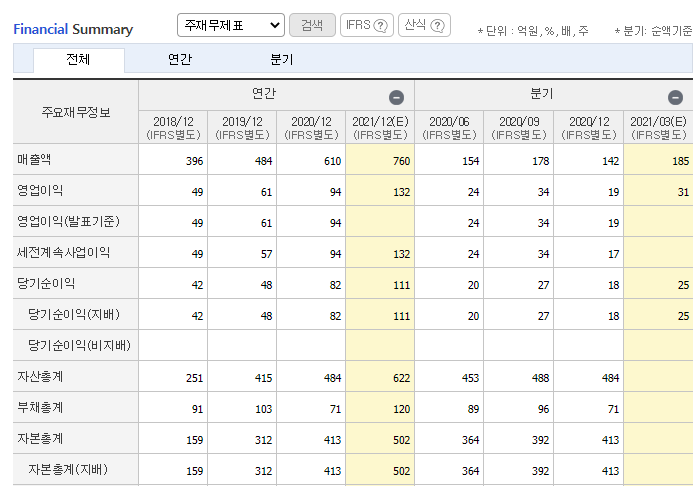
Task: Click 자산총계 value 251 for 2018/12
Action: pyautogui.click(x=194, y=378)
